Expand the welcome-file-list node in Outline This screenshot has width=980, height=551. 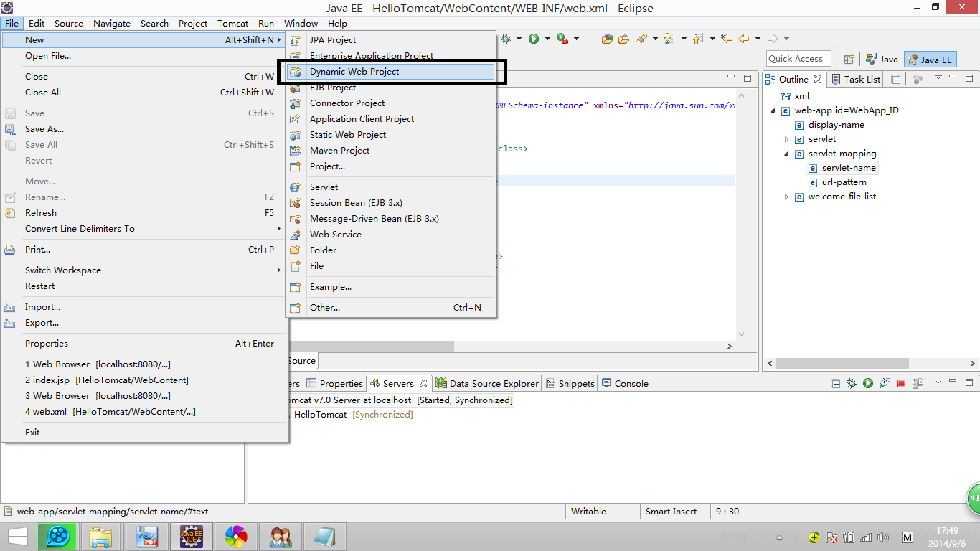(x=786, y=197)
